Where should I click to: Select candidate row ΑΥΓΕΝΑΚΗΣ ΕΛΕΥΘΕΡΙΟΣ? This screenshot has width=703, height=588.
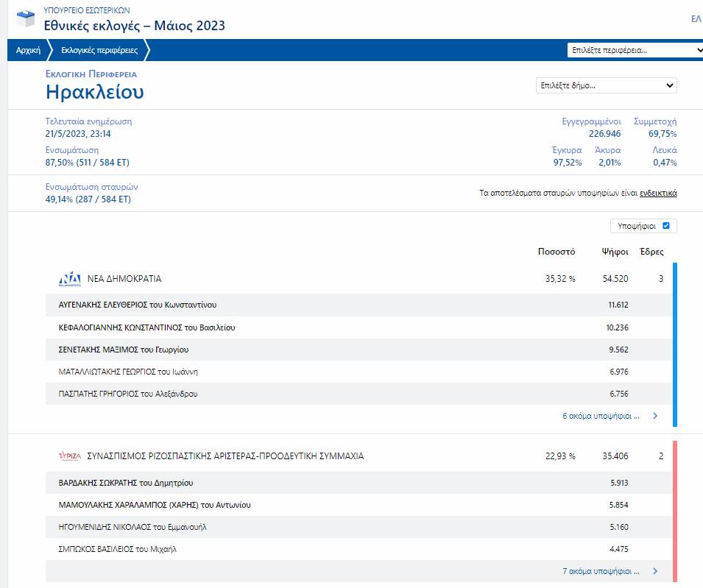(x=358, y=305)
